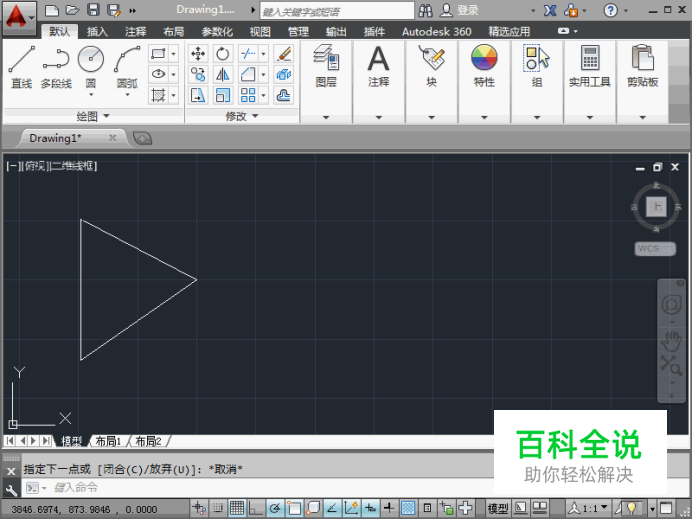
Task: Switch to the 布局1 layout tab
Action: (x=107, y=441)
